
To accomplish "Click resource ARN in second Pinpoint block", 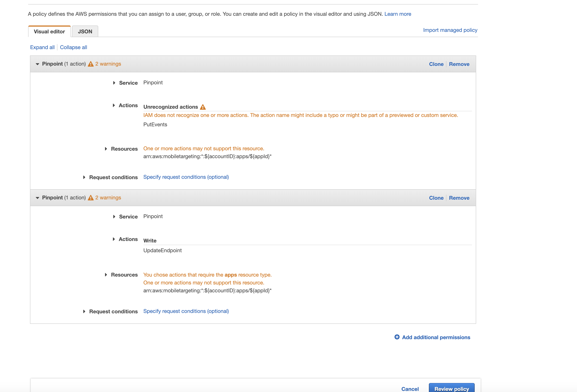I will tap(207, 290).
